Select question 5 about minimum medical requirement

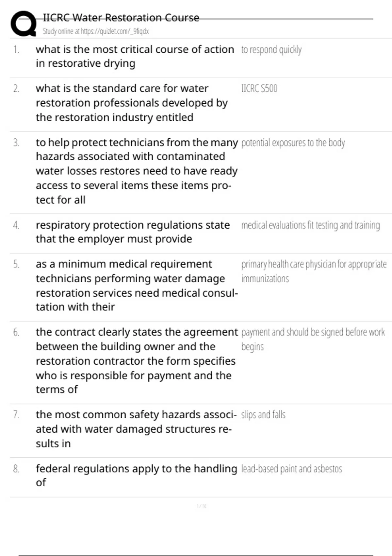tap(137, 285)
